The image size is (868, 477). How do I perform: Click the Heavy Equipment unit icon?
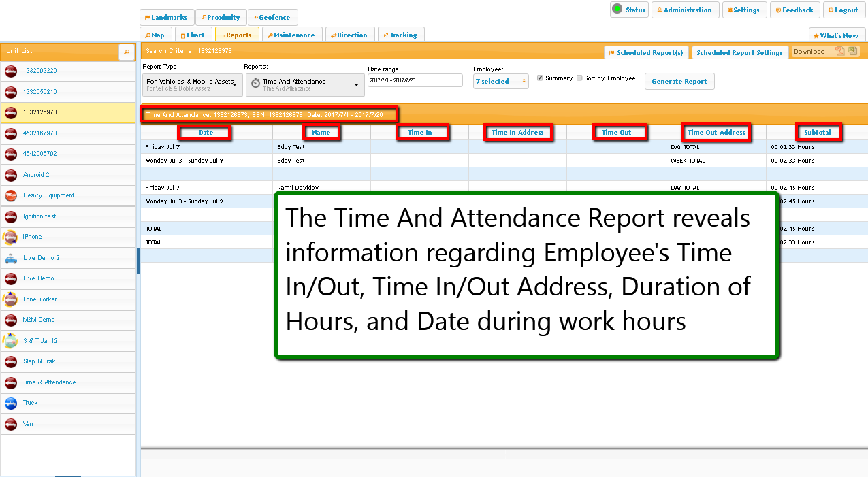[x=11, y=195]
